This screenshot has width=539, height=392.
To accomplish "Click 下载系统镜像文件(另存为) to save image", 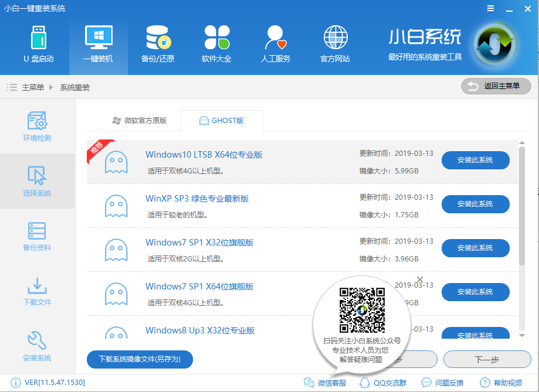I will pos(139,359).
